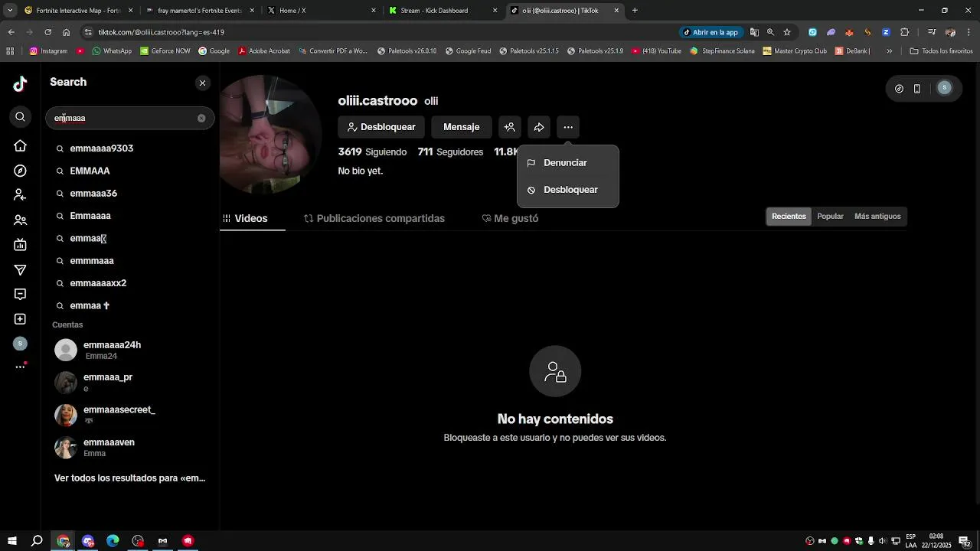Open account emmaaa_pr
This screenshot has height=551, width=980.
click(x=130, y=383)
